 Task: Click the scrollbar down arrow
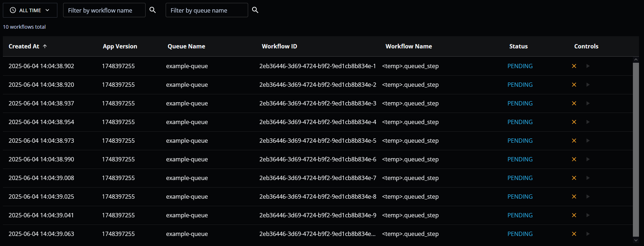tap(636, 241)
